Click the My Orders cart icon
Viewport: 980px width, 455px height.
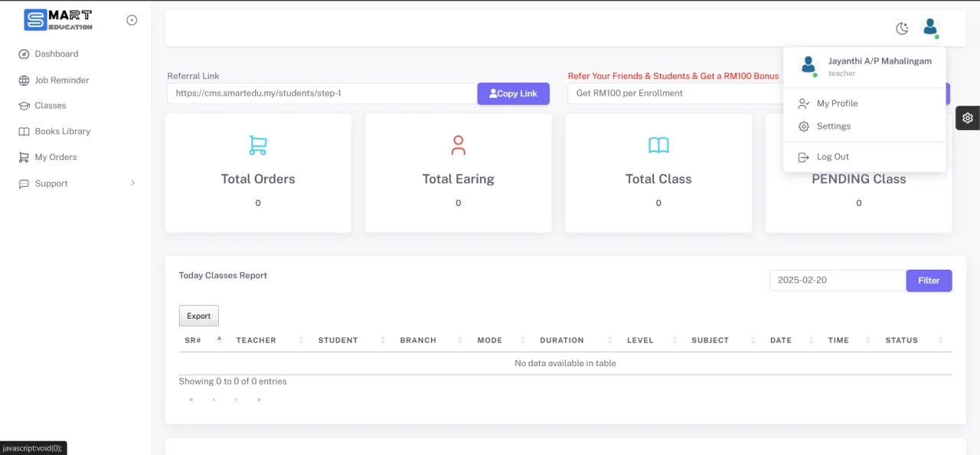(x=24, y=157)
